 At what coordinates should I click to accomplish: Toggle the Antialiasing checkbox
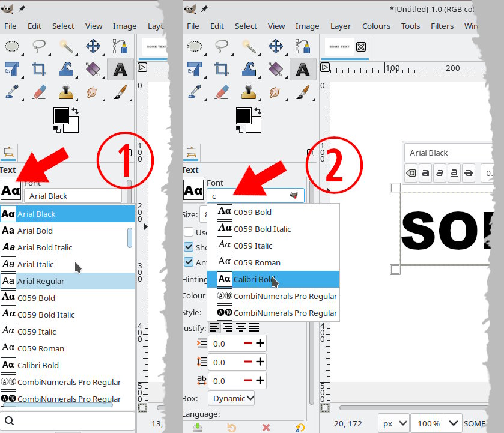click(189, 262)
